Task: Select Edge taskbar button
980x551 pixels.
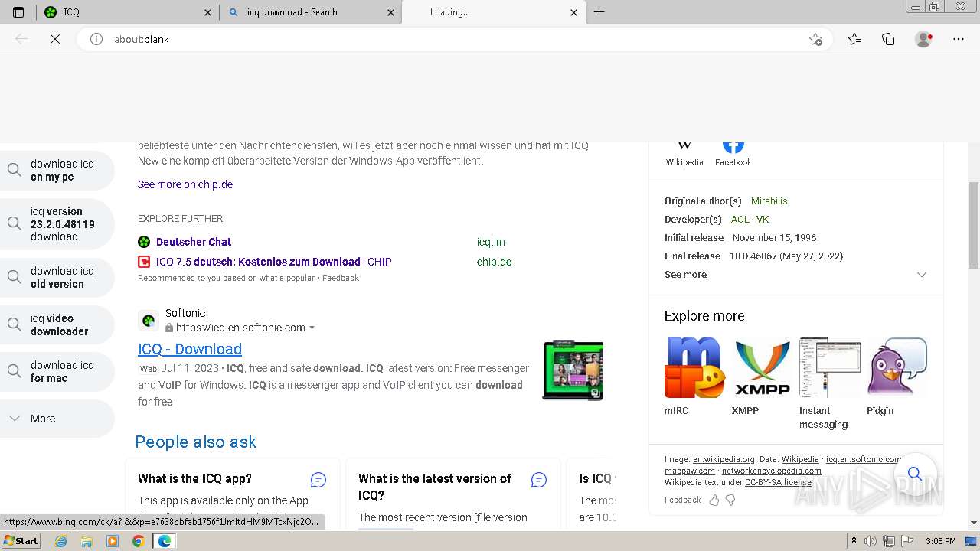Action: pos(164,541)
